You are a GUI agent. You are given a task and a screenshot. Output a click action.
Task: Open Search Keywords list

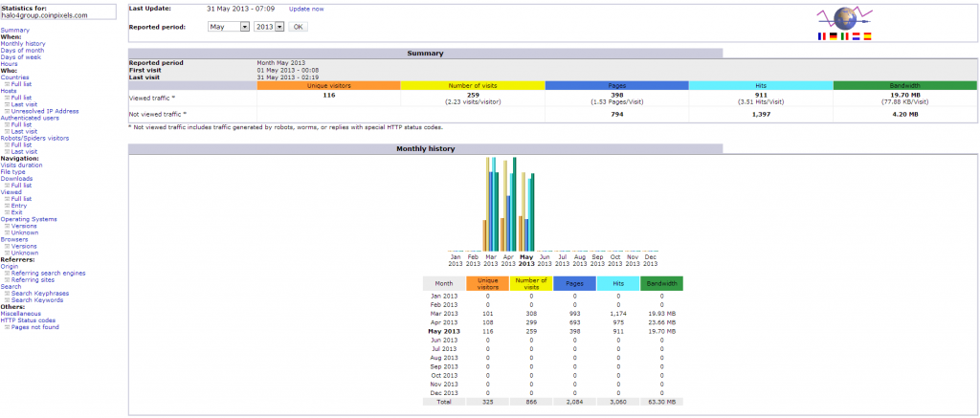click(x=37, y=300)
